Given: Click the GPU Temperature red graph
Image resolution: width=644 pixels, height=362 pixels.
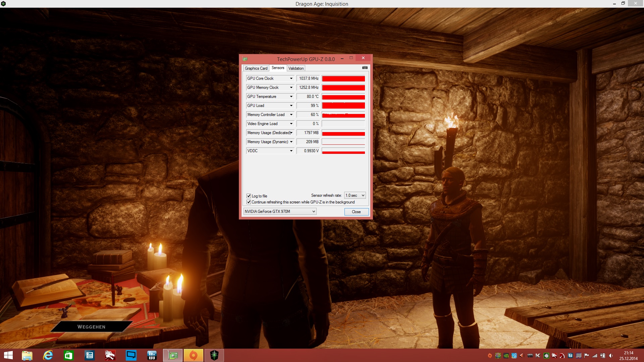Looking at the screenshot, I should [x=343, y=97].
